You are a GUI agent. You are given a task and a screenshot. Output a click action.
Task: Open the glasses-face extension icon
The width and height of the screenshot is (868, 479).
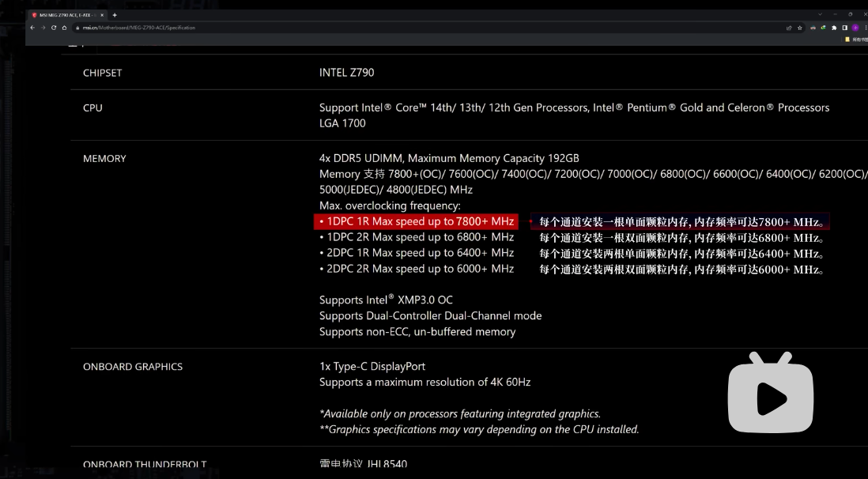pyautogui.click(x=813, y=28)
